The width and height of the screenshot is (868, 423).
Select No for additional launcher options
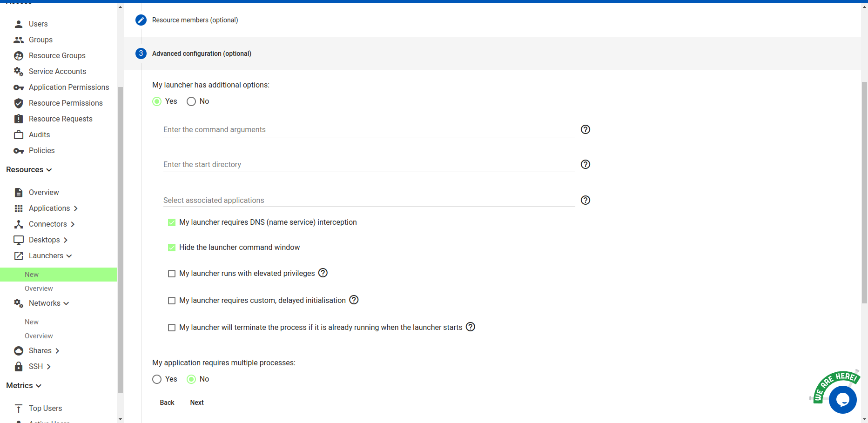point(191,101)
